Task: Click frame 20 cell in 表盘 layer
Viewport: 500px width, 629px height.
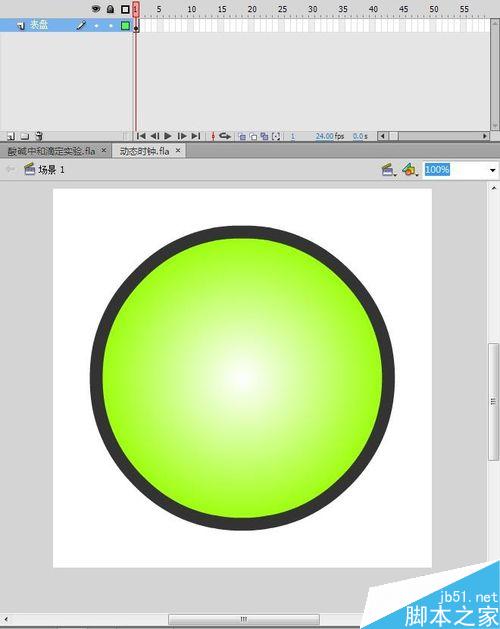Action: coord(251,26)
